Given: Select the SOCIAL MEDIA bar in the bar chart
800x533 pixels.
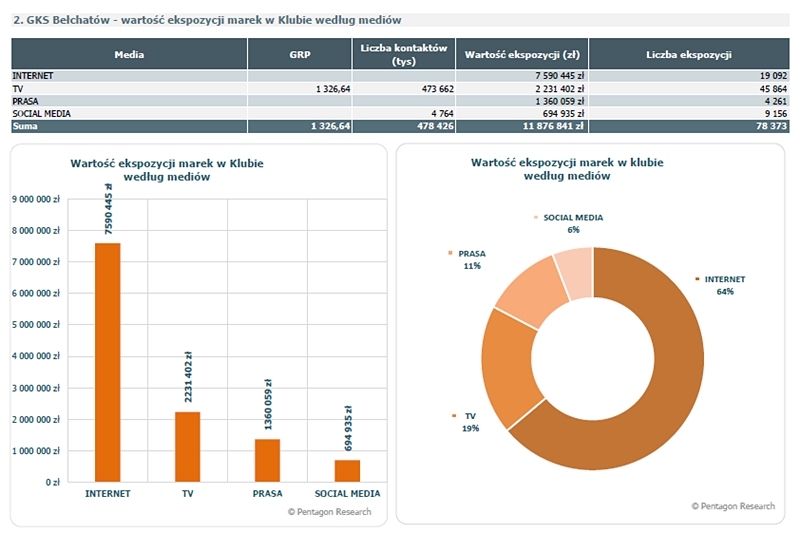Looking at the screenshot, I should pyautogui.click(x=347, y=471).
